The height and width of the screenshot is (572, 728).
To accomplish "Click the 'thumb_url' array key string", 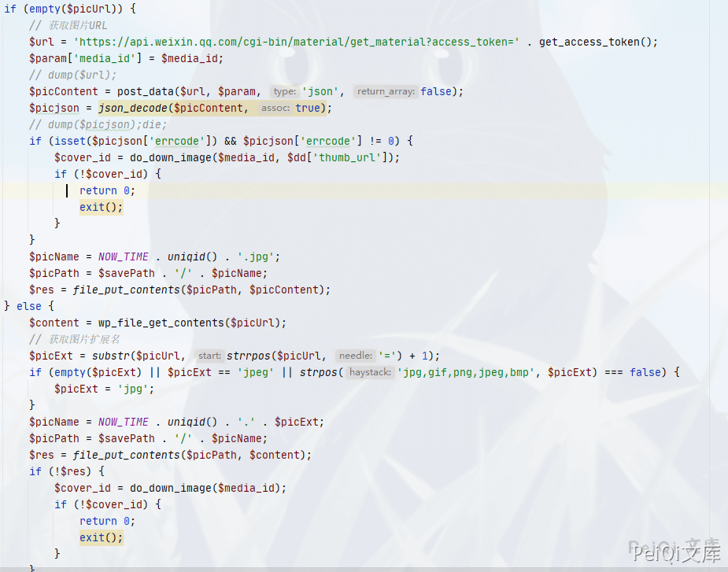I will pyautogui.click(x=347, y=158).
